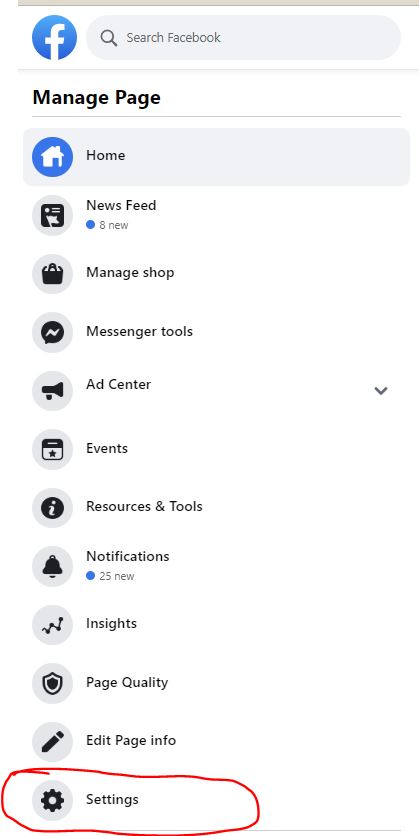Open the Settings gear icon
This screenshot has height=836, width=419.
(x=52, y=800)
